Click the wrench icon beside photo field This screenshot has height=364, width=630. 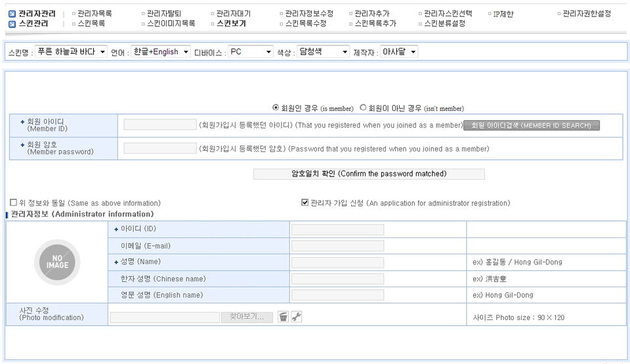tap(296, 317)
